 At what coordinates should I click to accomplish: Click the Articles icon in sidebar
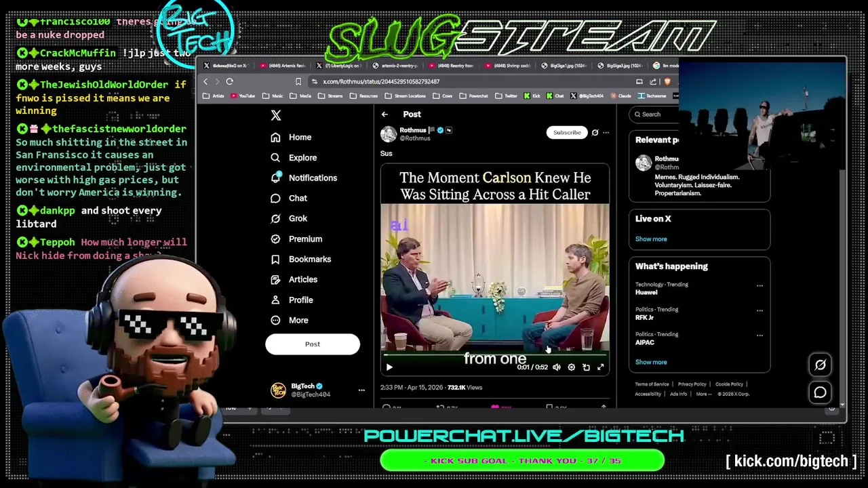[x=275, y=279]
